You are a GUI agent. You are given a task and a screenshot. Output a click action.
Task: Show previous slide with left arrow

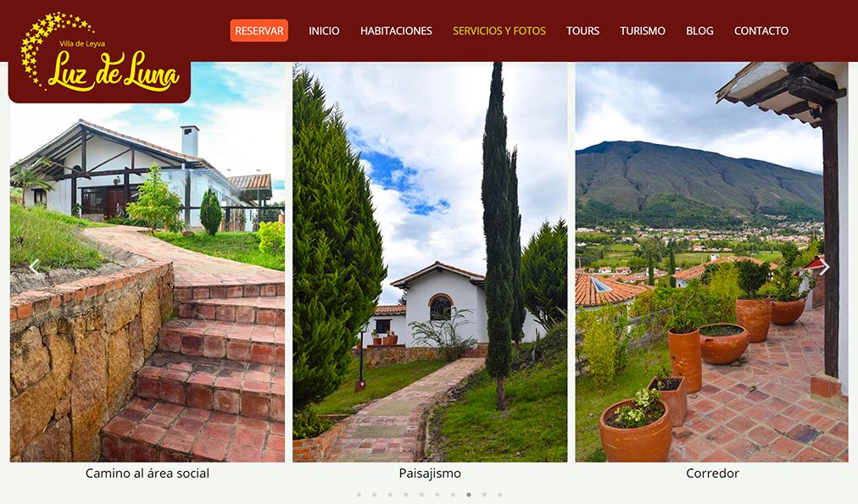[x=34, y=267]
